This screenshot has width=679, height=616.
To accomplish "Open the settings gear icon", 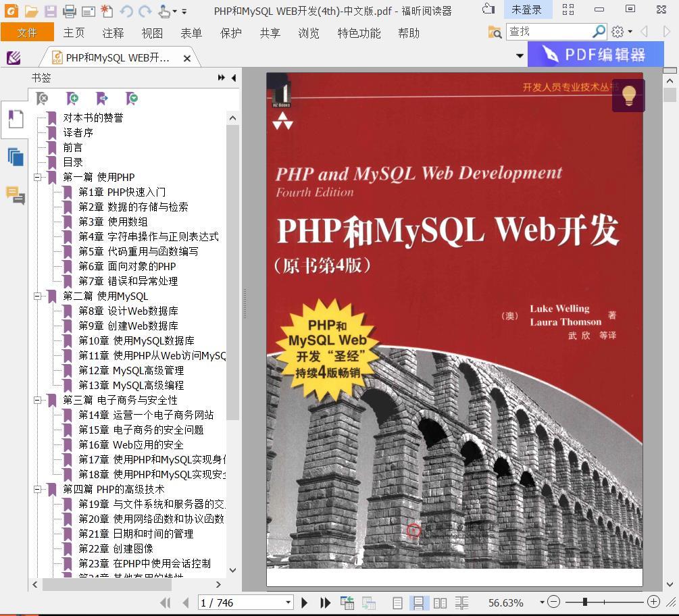I will pyautogui.click(x=618, y=32).
